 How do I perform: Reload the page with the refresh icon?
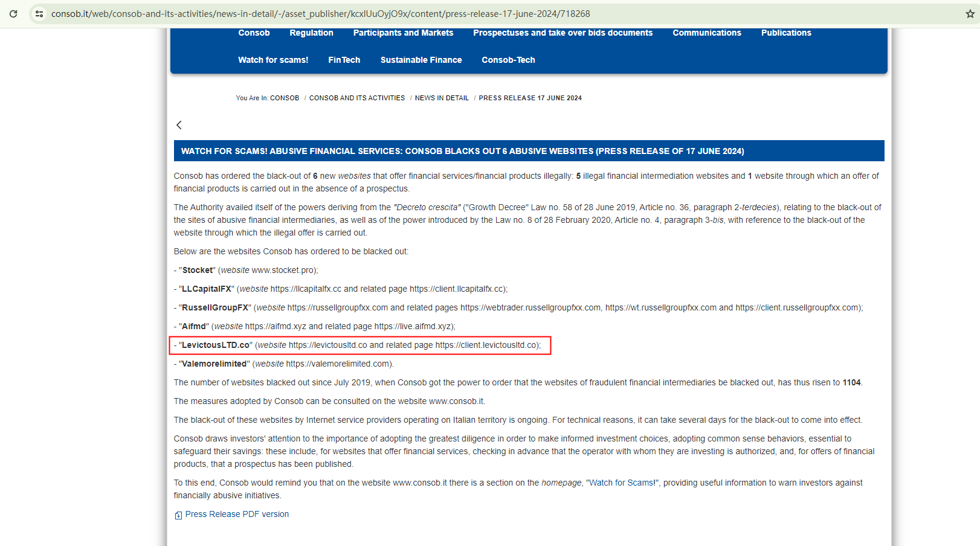[13, 14]
